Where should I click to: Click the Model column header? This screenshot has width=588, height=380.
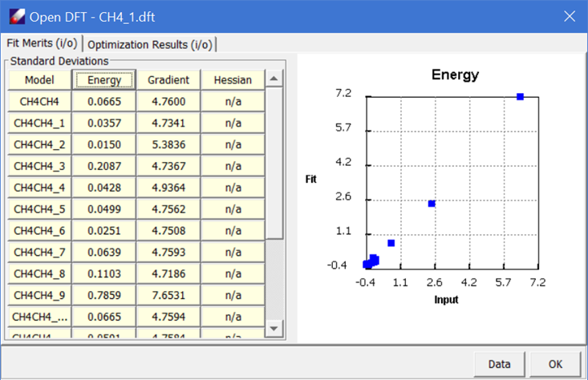click(x=39, y=80)
